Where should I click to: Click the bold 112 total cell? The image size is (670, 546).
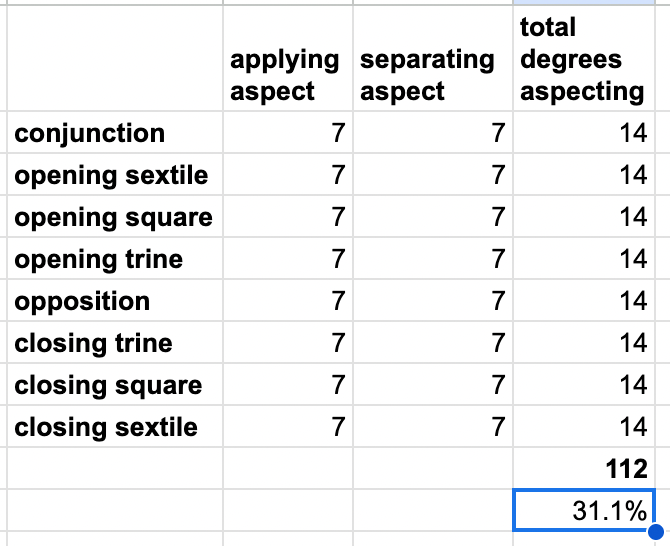click(582, 468)
